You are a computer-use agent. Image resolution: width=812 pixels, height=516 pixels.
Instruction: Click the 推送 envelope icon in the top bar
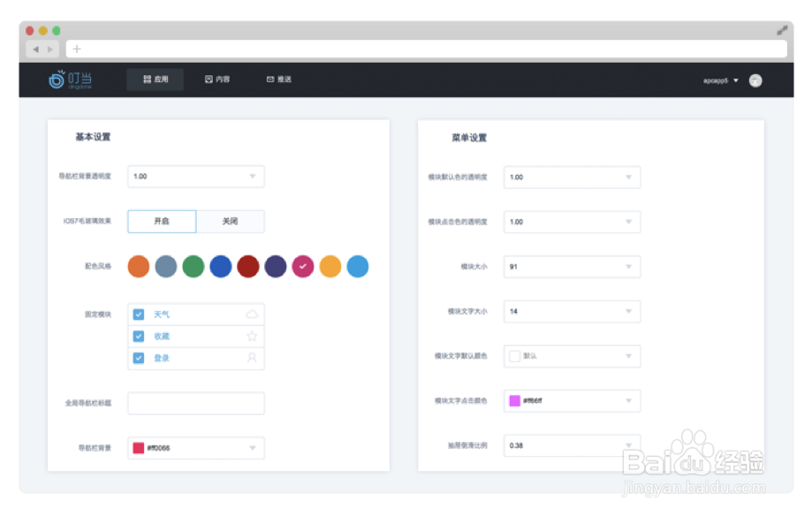(269, 79)
